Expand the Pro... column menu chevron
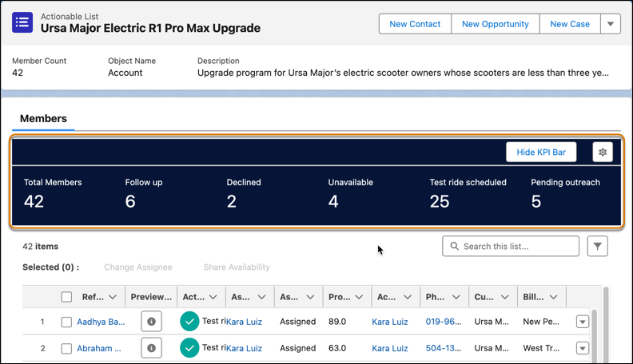Image resolution: width=633 pixels, height=364 pixels. coord(359,297)
